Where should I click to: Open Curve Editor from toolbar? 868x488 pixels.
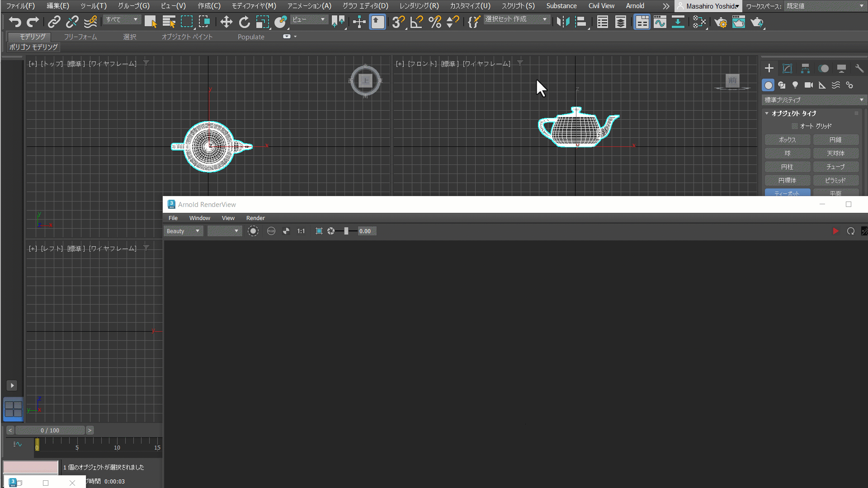[660, 22]
